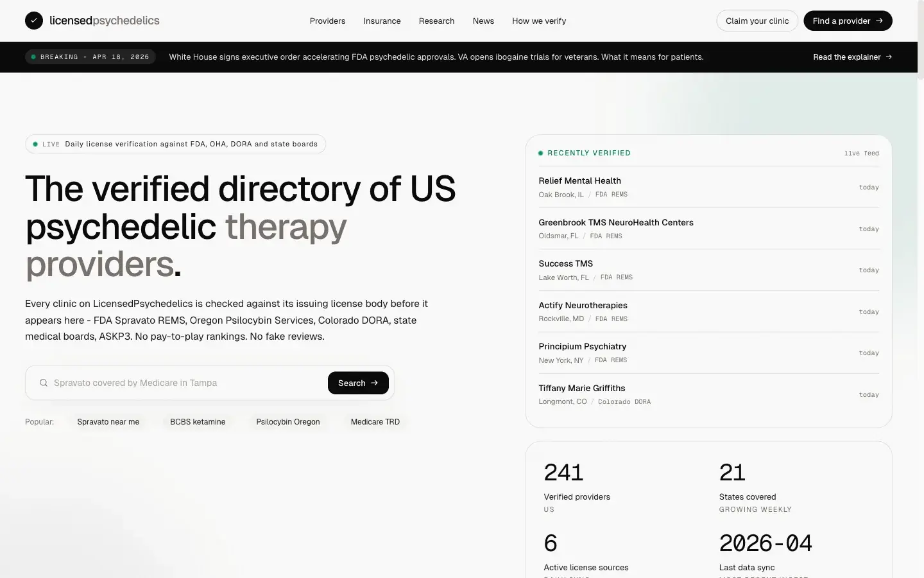Viewport: 924px width, 578px height.
Task: Open the Providers navigation menu
Action: (x=327, y=21)
